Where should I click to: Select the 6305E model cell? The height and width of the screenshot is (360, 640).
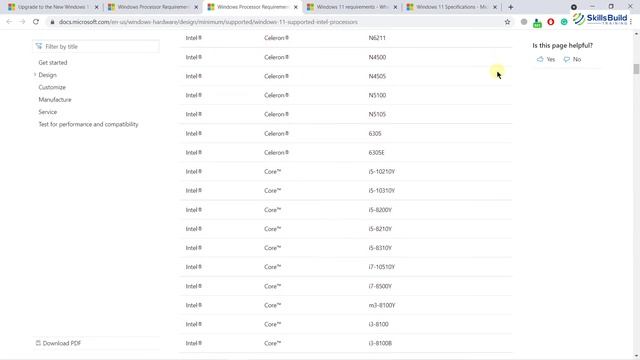[x=376, y=153]
